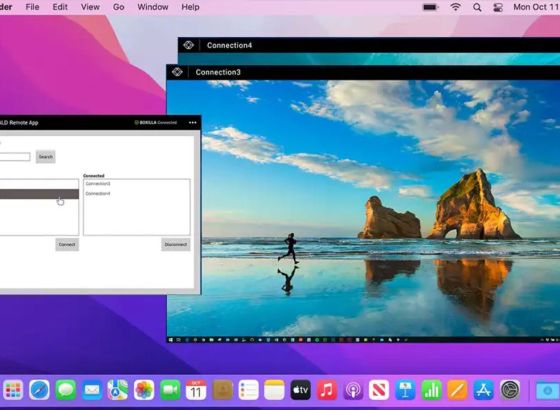Click Connection4 window logo icon

[189, 45]
